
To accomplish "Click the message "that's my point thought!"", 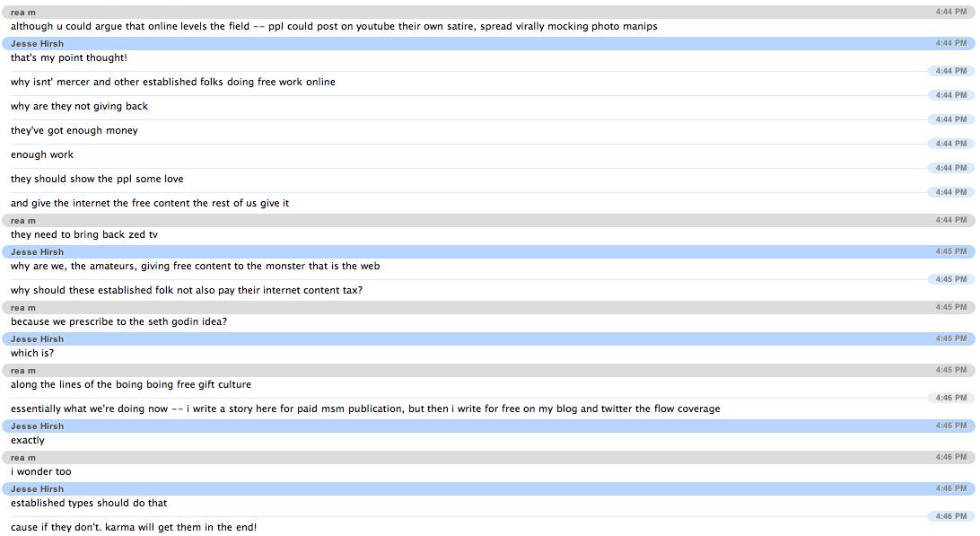I will click(x=69, y=58).
